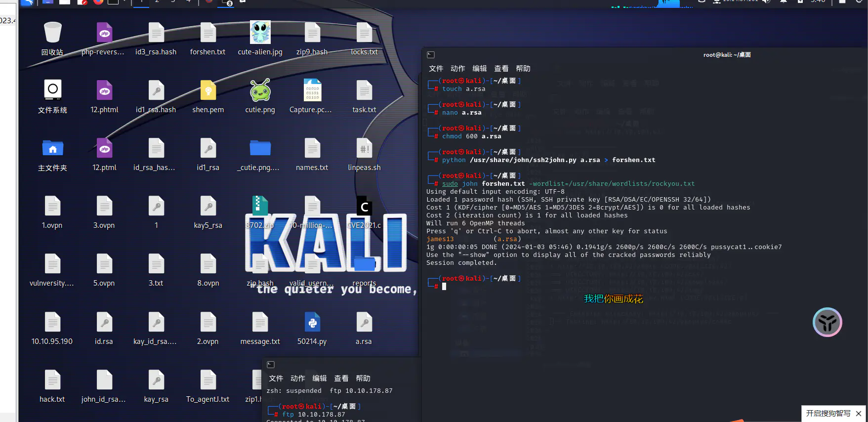Click the sudo word in john command
Screen dimensions: 868x422
coord(450,184)
